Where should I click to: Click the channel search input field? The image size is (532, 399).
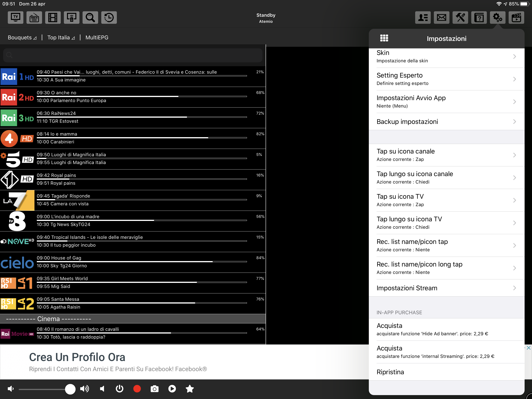pyautogui.click(x=133, y=55)
